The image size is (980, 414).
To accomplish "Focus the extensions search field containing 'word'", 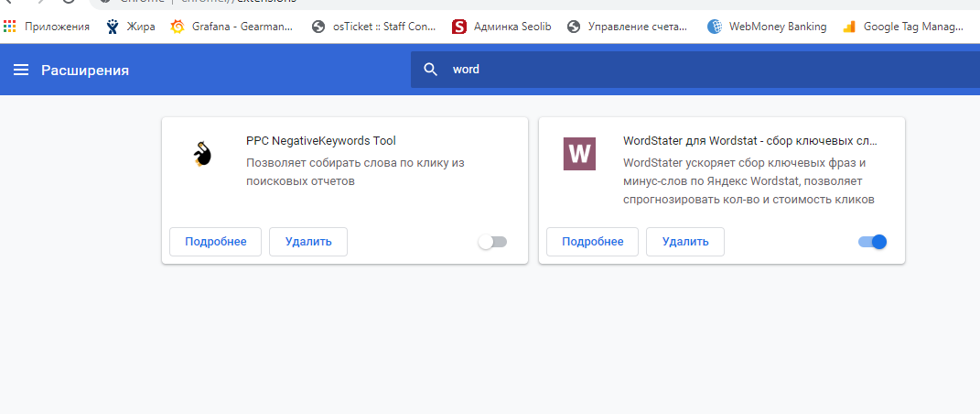I will click(x=695, y=70).
